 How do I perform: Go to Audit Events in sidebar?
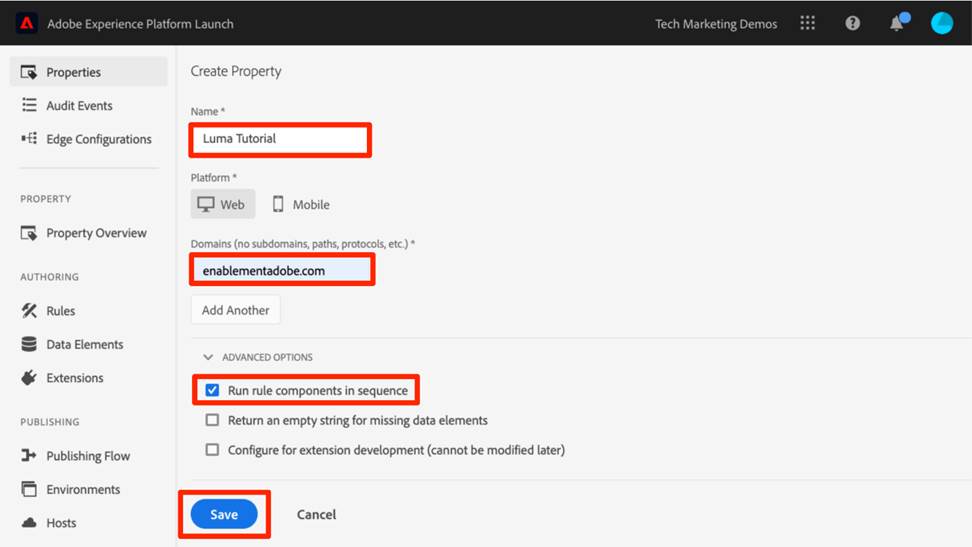click(79, 106)
